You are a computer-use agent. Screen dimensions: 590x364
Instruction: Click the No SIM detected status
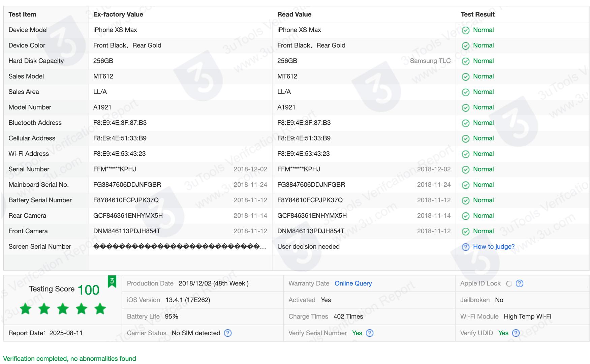196,333
